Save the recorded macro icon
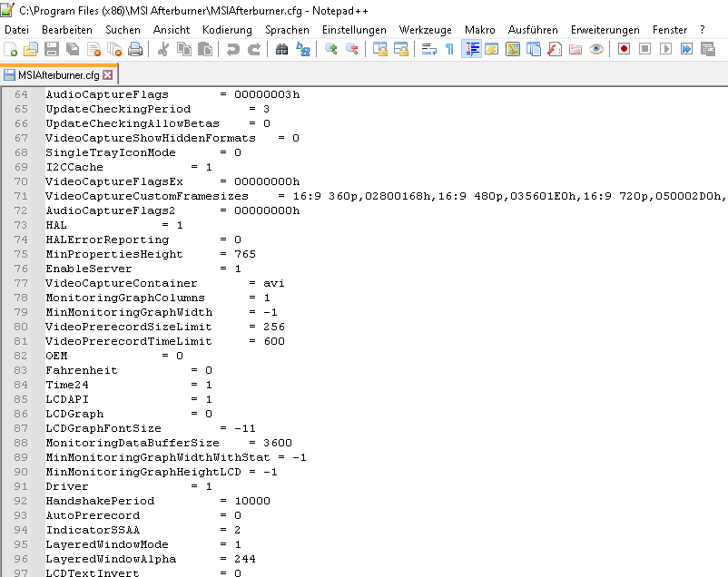Screen dimensions: 728x577 tap(707, 49)
